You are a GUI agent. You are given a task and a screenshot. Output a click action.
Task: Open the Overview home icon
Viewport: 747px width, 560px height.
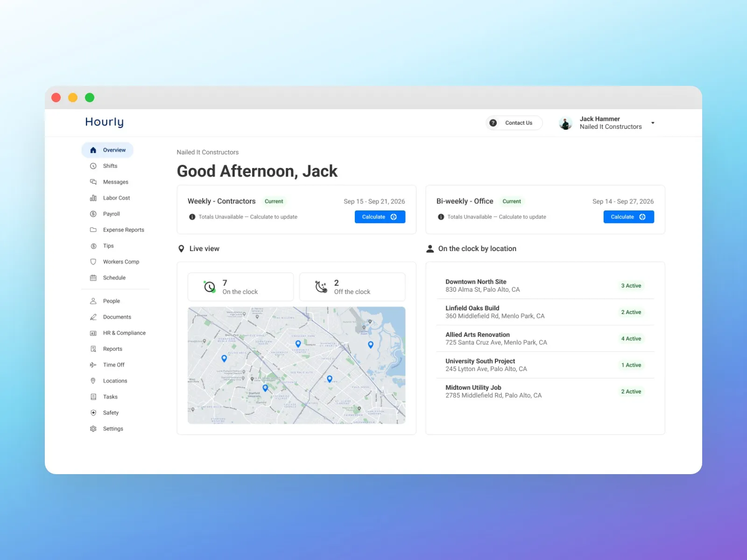click(93, 150)
